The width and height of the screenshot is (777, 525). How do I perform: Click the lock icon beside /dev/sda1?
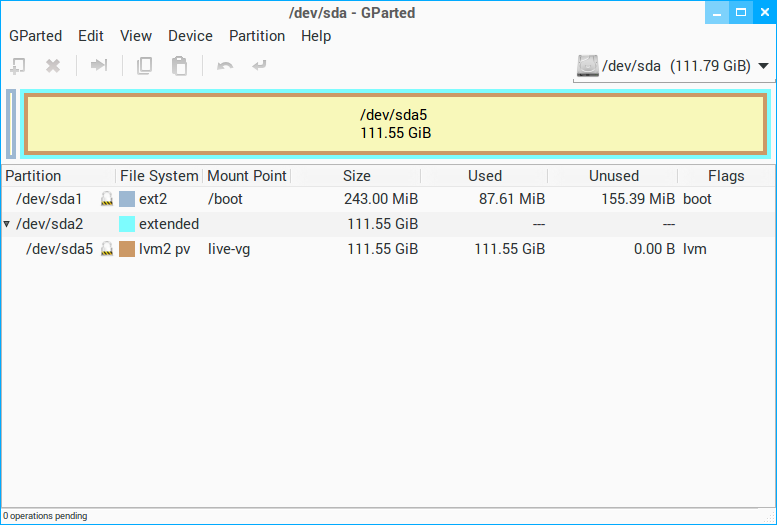[106, 199]
